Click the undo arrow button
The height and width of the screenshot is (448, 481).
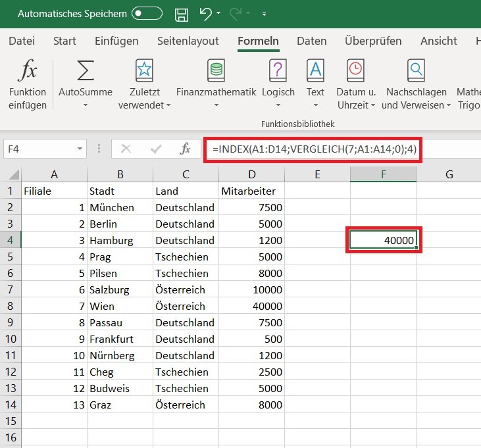click(205, 13)
